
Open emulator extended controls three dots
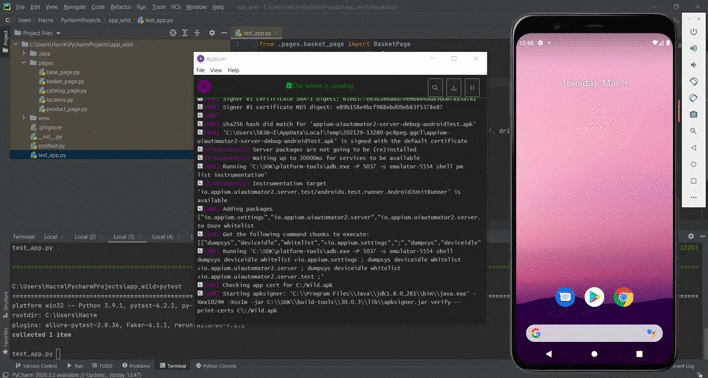(693, 197)
